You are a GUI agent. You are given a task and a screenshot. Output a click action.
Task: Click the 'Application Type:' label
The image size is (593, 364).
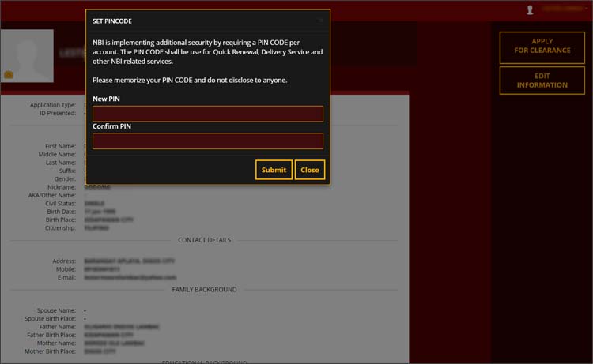pos(53,105)
